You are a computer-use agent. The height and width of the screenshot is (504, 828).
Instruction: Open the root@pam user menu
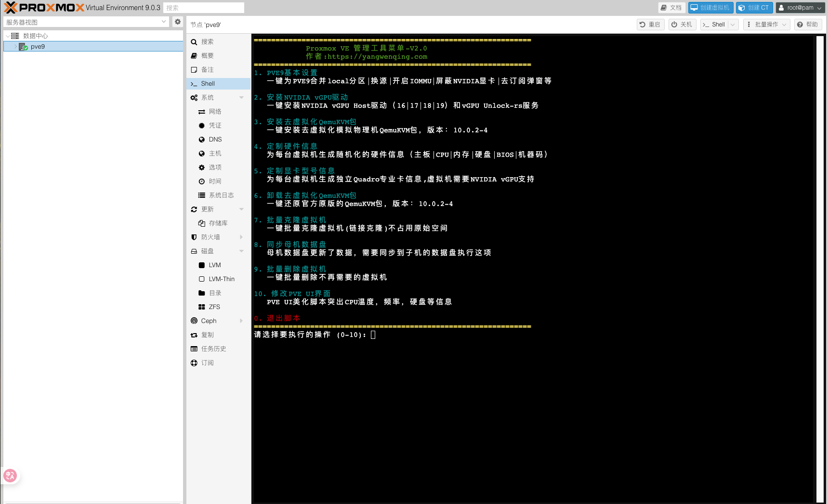click(x=800, y=8)
